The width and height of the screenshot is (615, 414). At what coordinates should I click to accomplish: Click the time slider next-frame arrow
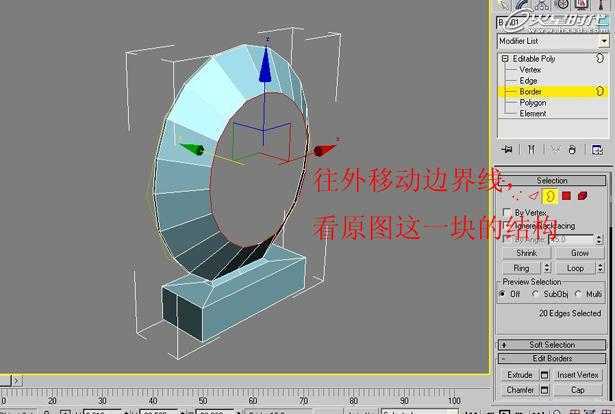click(16, 380)
